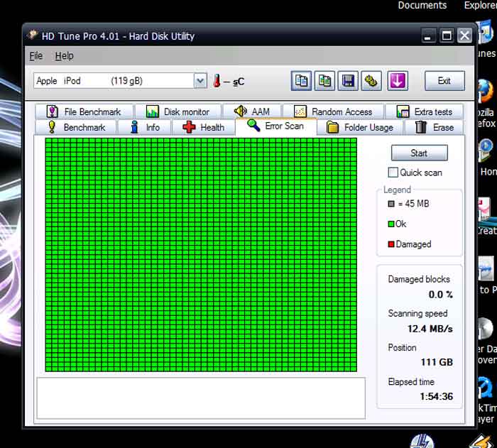
Task: Switch to the Health tab
Action: pyautogui.click(x=203, y=128)
